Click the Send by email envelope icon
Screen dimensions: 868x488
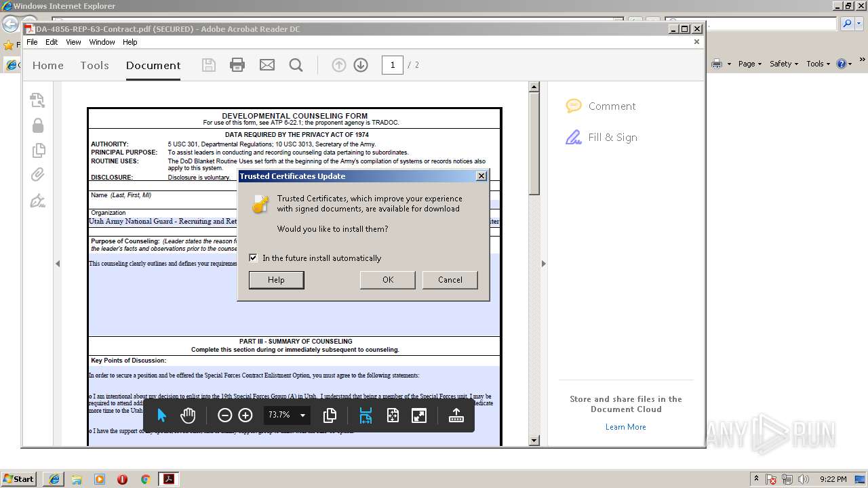point(267,65)
